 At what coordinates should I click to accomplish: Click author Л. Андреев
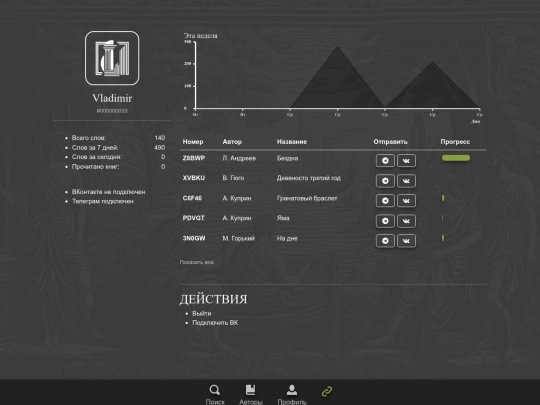pos(239,158)
